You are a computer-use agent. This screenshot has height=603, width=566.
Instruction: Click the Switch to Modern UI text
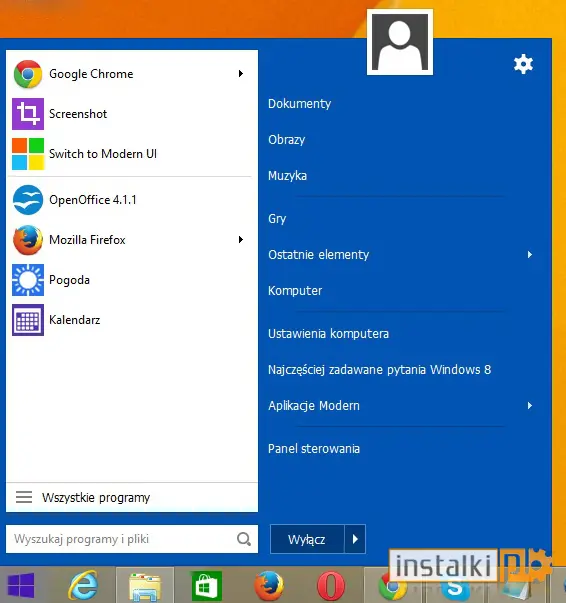coord(103,154)
